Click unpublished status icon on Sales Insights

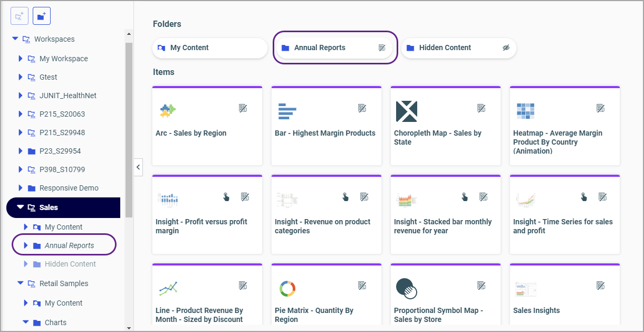[600, 286]
